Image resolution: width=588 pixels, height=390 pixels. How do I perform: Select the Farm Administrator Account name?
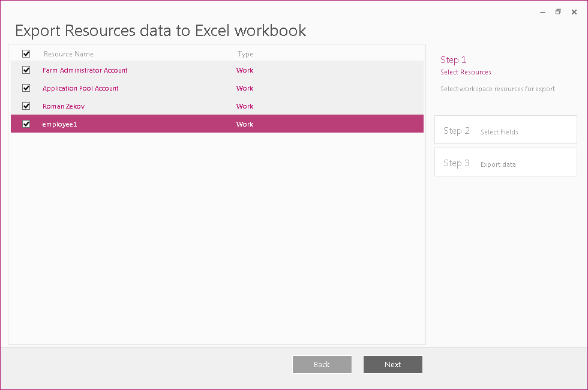click(85, 70)
